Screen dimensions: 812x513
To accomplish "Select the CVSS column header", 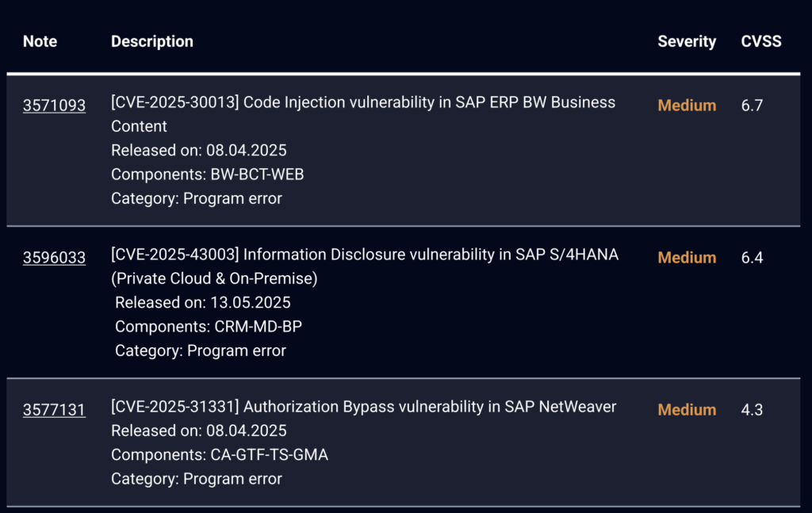I will (x=760, y=41).
